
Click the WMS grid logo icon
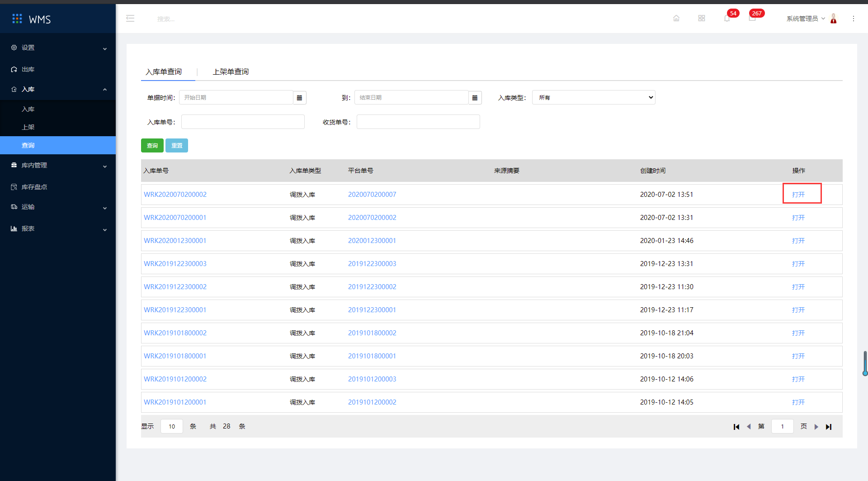(17, 19)
